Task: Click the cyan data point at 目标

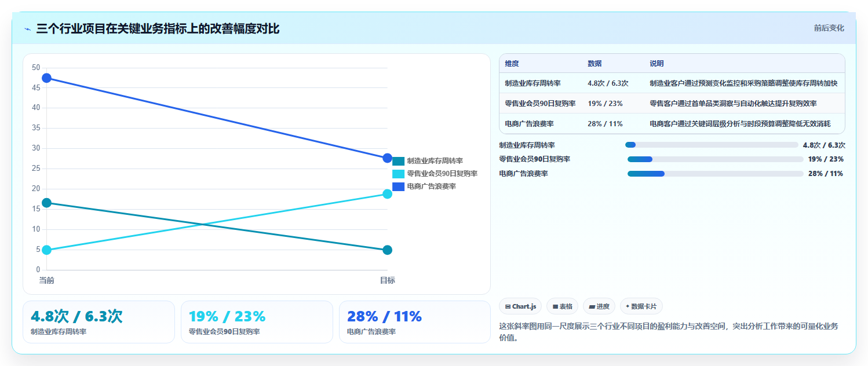Action: pos(388,194)
